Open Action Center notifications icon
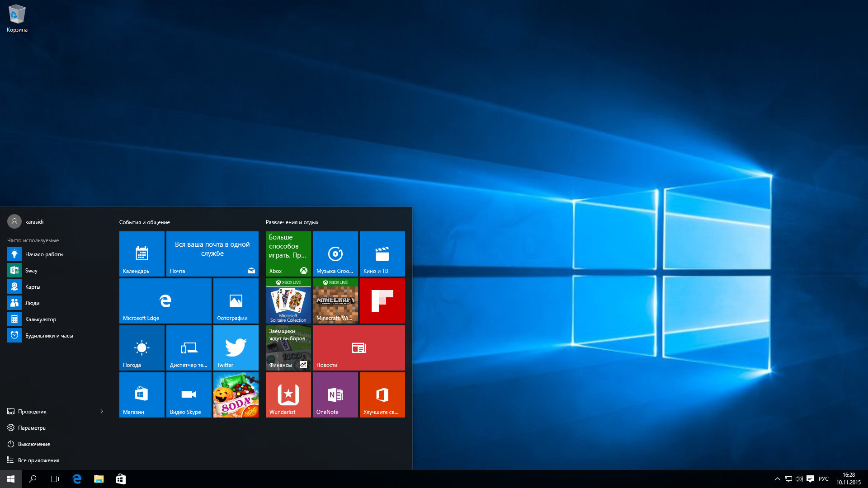The image size is (868, 488). tap(810, 479)
